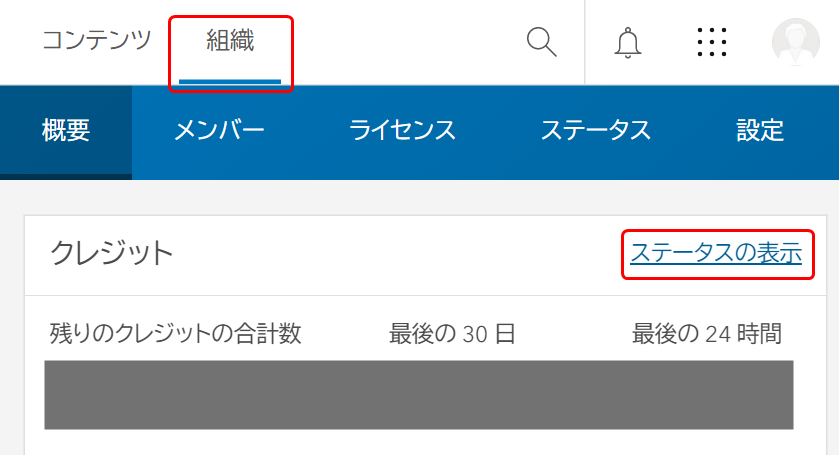Show notifications via the bell icon

coord(627,42)
